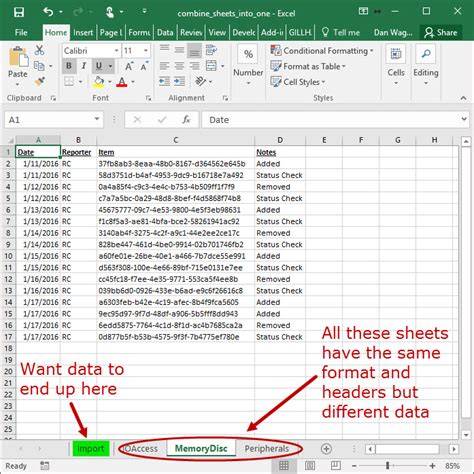
Task: Save the workbook with the floppy icon
Action: [19, 12]
